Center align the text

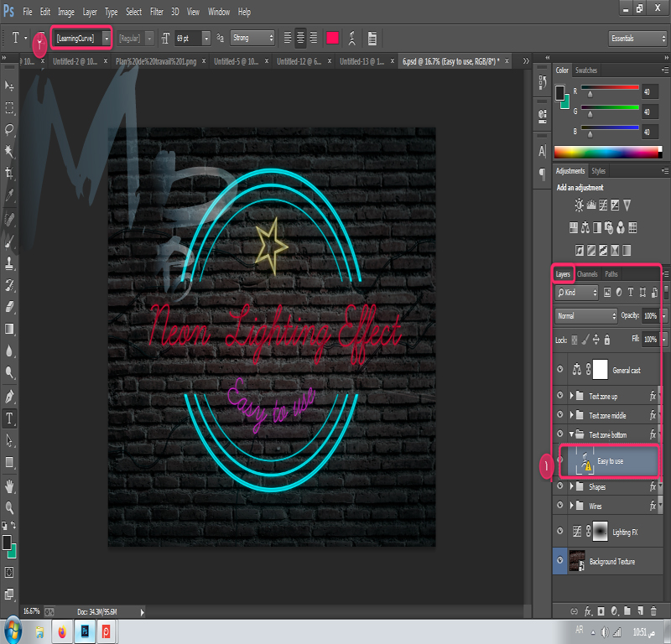(x=300, y=38)
